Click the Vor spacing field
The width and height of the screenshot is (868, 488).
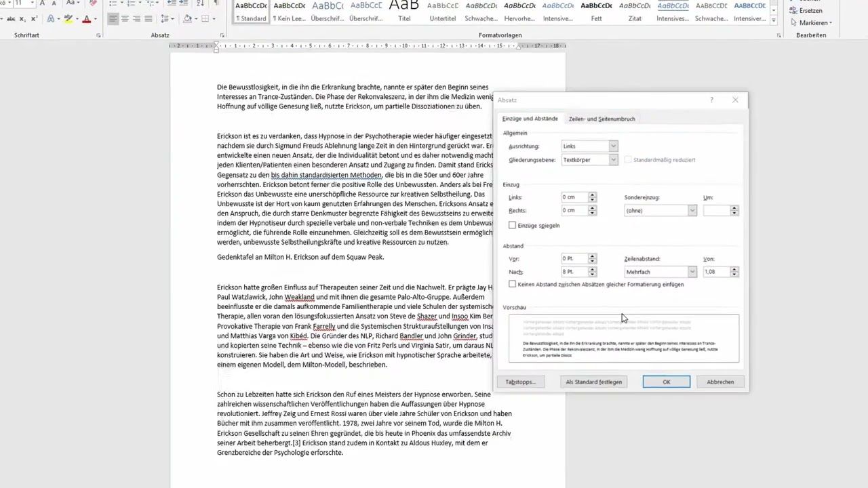pyautogui.click(x=574, y=258)
